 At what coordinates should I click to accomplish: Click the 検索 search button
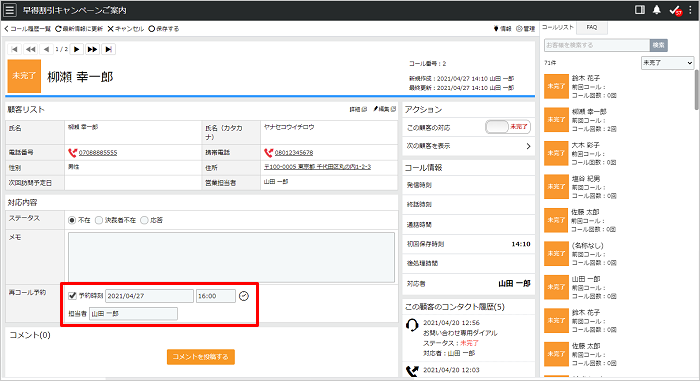point(658,45)
